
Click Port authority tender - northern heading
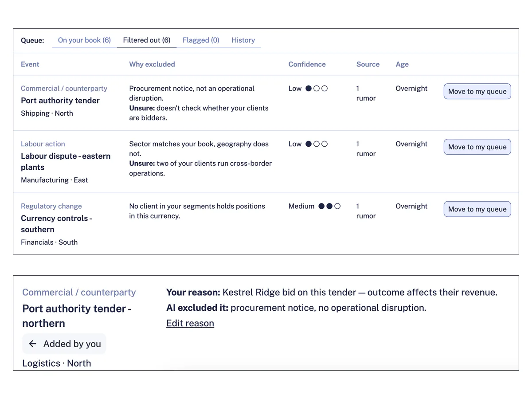point(77,316)
